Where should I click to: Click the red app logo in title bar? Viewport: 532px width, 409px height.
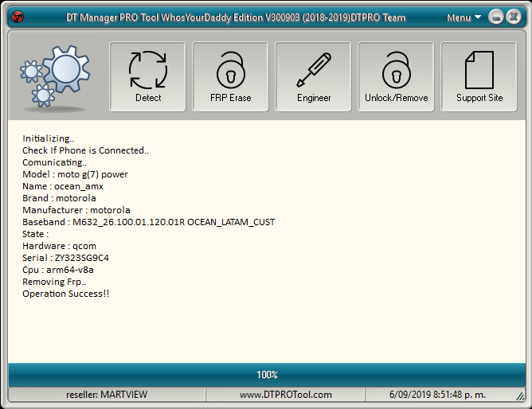18,17
